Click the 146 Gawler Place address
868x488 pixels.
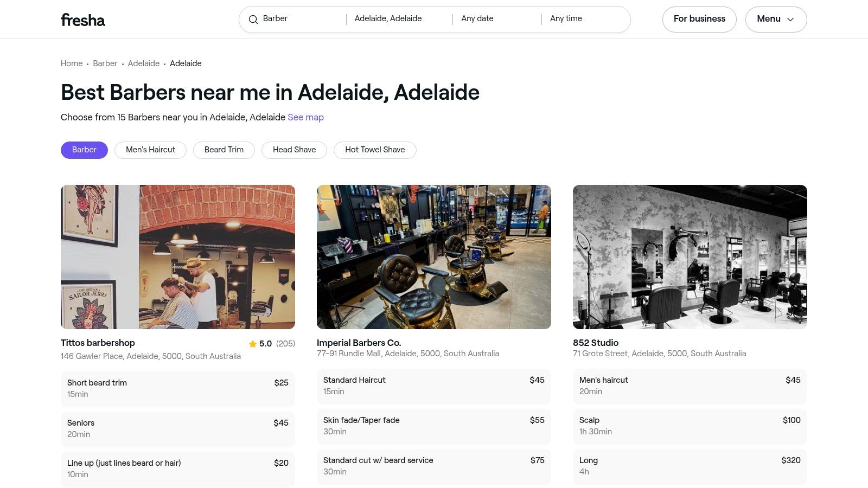[151, 356]
